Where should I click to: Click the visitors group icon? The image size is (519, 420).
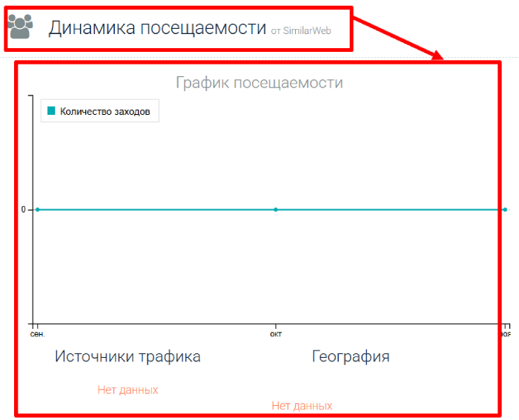point(20,27)
